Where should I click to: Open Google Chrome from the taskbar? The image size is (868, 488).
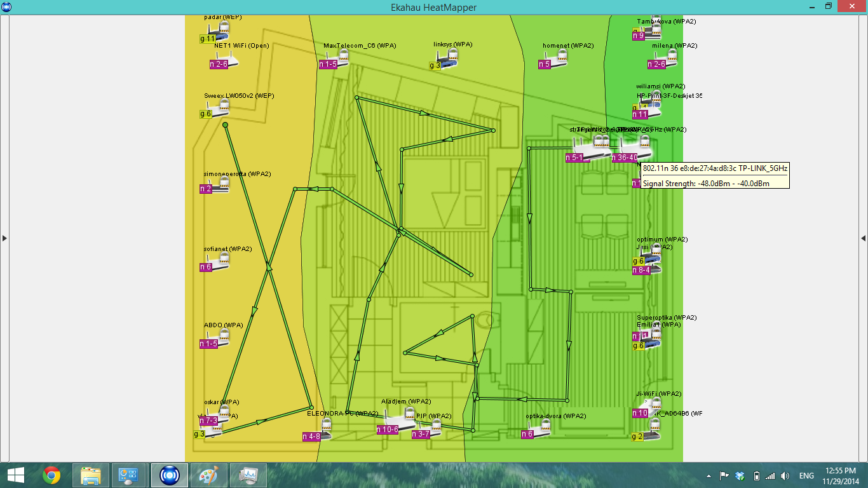pyautogui.click(x=51, y=475)
